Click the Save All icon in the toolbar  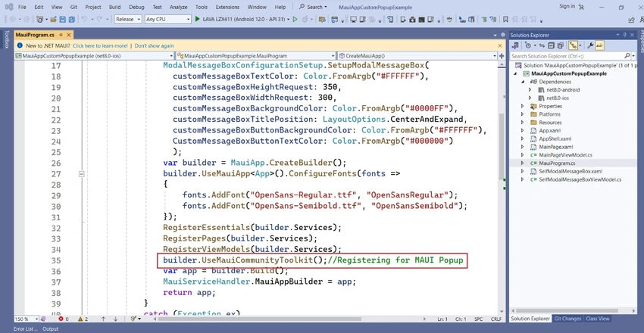coord(71,19)
